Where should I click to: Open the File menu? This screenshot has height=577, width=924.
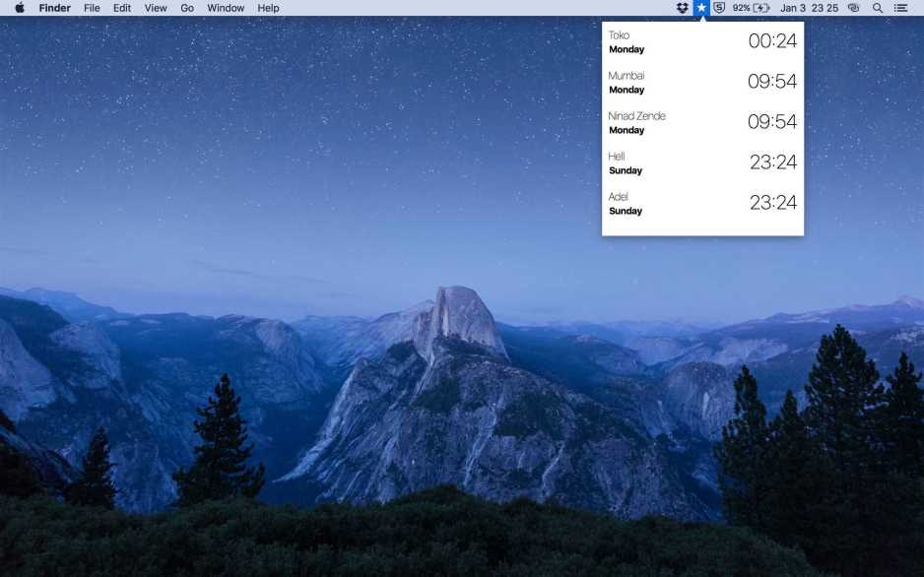[92, 8]
